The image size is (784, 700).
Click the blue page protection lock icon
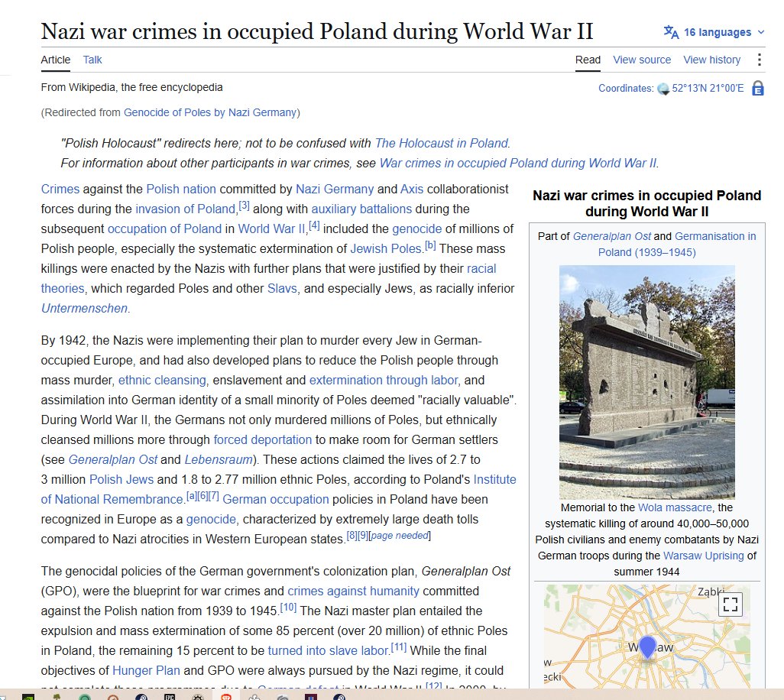point(758,89)
